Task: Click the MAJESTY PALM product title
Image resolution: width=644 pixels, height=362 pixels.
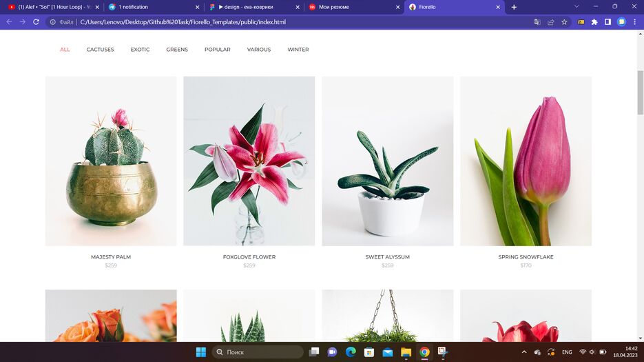Action: [111, 257]
